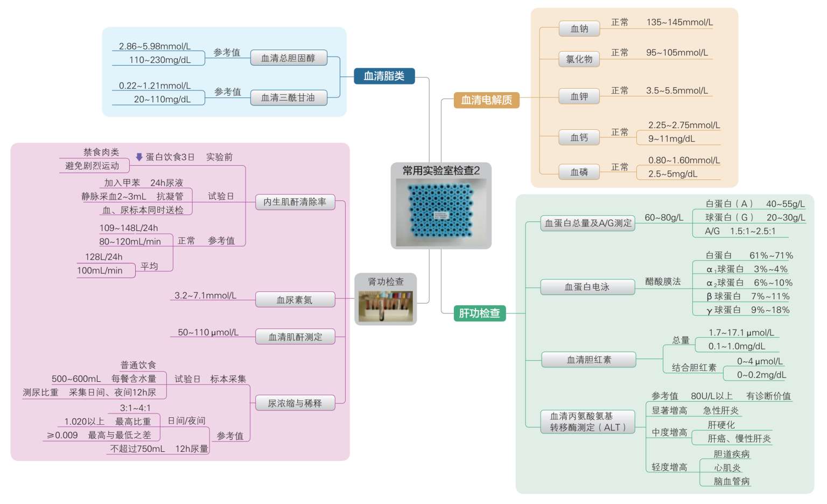Click the 95~105mmol/L chloride value

[677, 52]
